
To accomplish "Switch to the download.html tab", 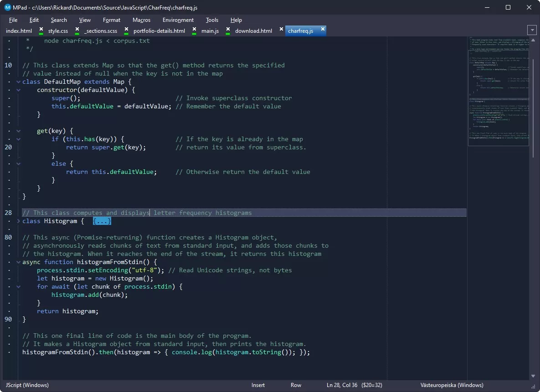I will tap(253, 31).
